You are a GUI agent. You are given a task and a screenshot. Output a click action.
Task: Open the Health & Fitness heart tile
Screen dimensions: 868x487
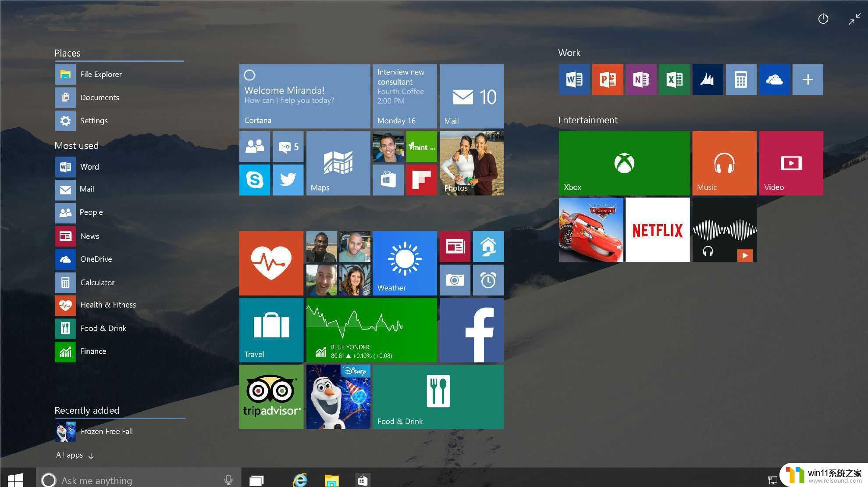271,263
